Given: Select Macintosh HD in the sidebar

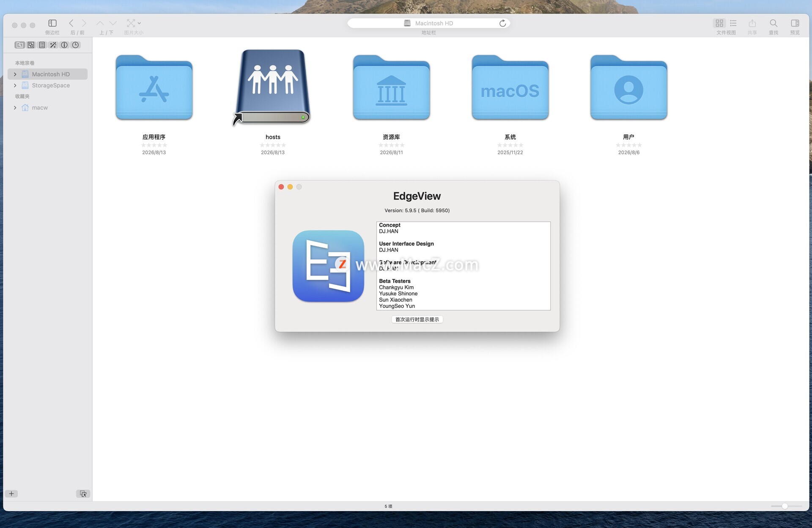Looking at the screenshot, I should click(48, 74).
